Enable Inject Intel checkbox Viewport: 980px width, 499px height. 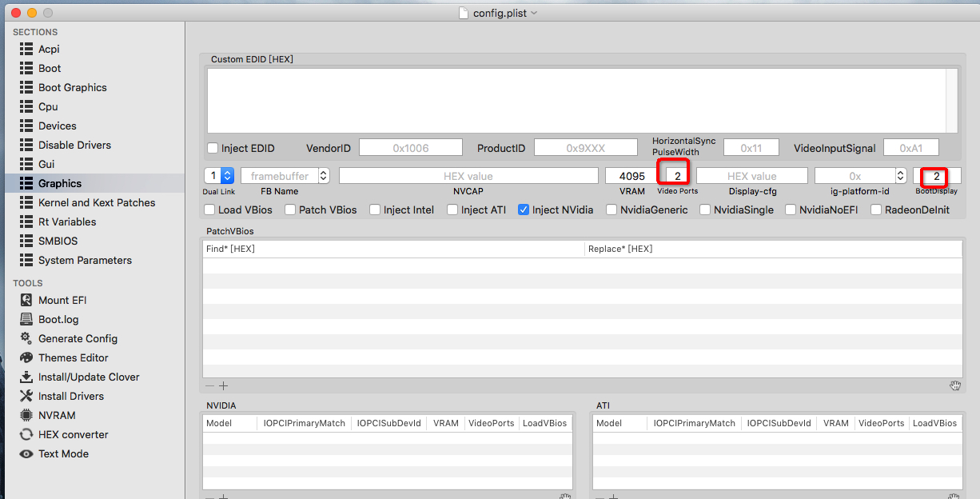375,210
